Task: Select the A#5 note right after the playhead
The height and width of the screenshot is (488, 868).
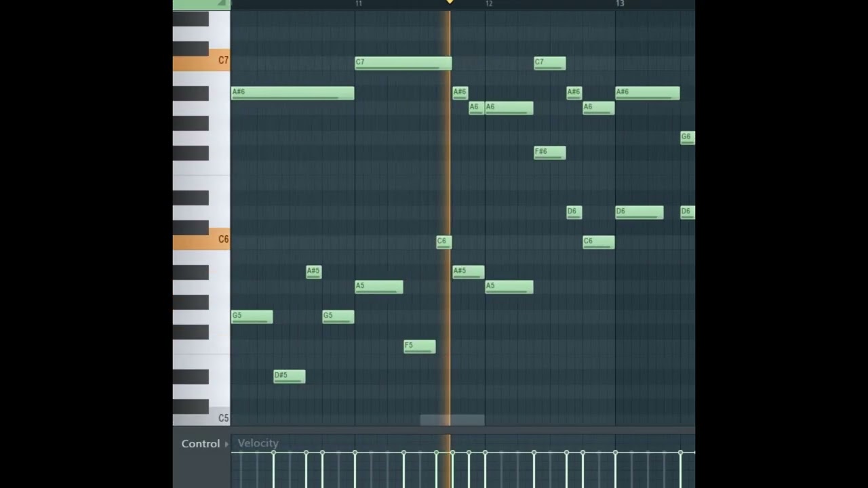Action: (469, 272)
